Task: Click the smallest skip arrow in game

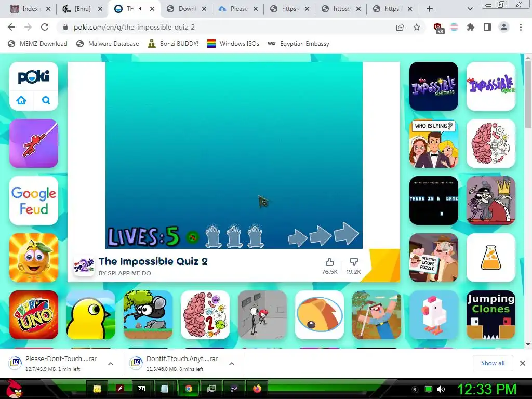Action: click(297, 237)
